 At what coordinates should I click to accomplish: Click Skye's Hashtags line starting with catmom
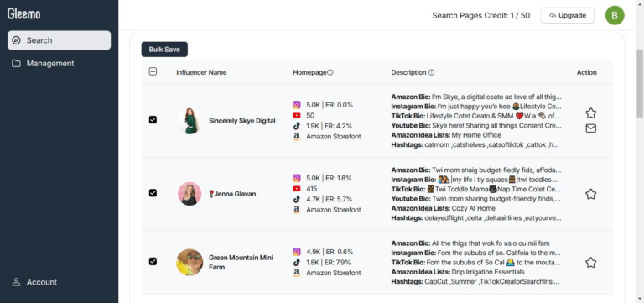pyautogui.click(x=475, y=144)
